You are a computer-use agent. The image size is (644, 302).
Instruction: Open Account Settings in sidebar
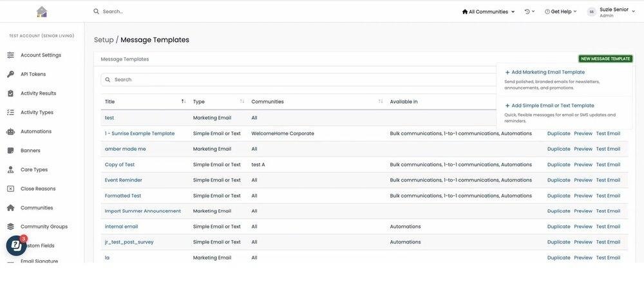pos(41,55)
